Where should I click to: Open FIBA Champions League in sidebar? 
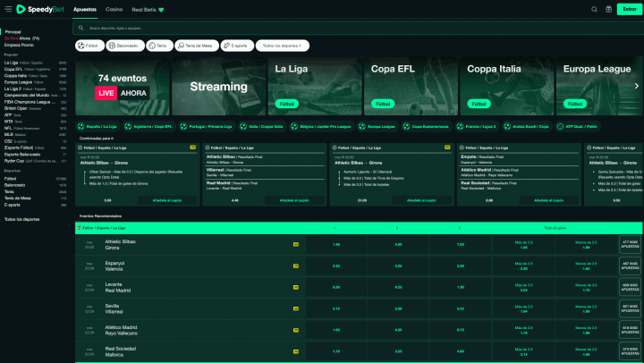tap(35, 102)
